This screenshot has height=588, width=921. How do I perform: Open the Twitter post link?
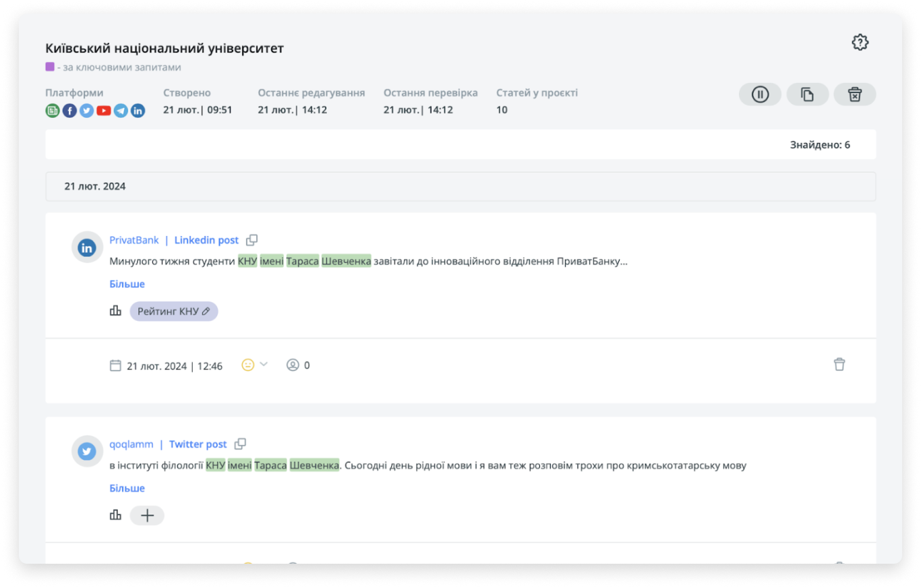point(198,444)
